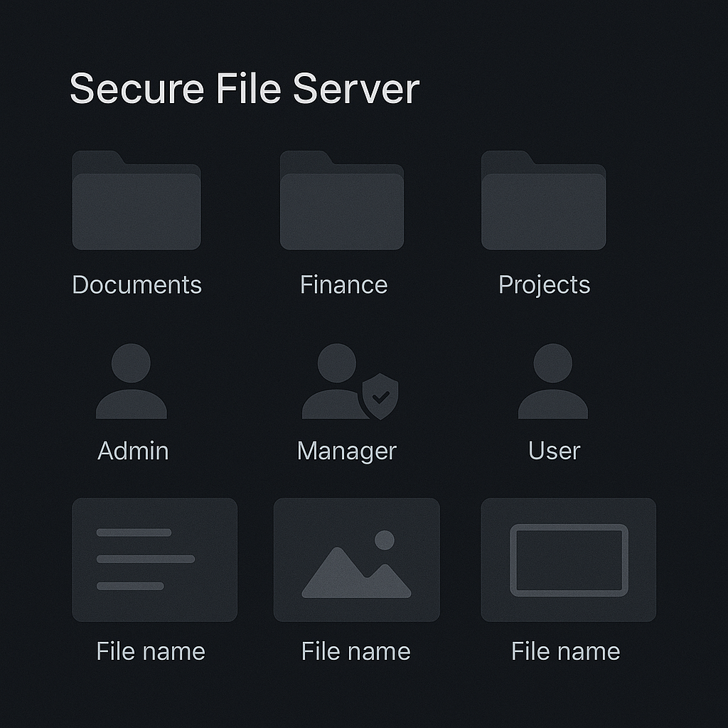Select the Manager user icon
Screen dimensions: 728x728
(350, 381)
